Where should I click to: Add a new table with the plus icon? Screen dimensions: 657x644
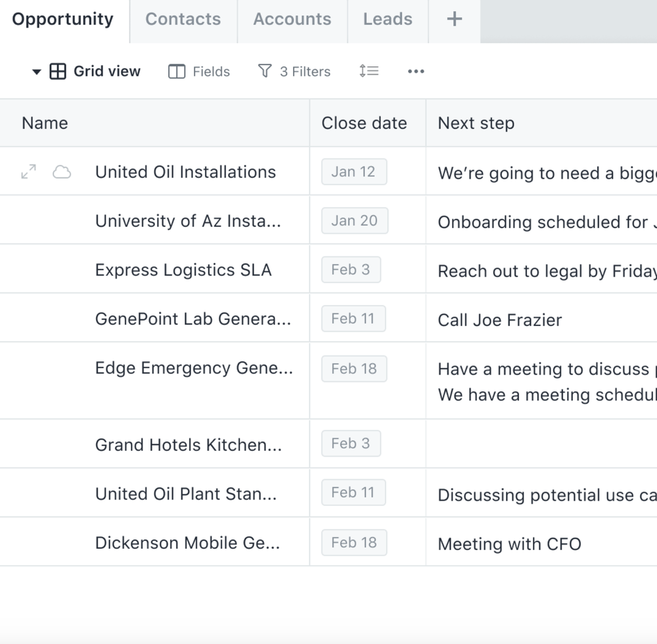453,19
